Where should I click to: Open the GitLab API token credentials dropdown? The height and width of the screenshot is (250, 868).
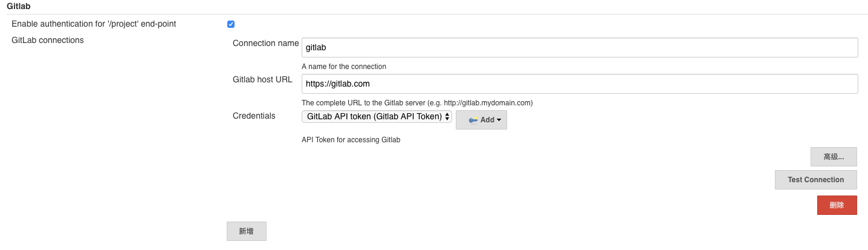tap(376, 117)
